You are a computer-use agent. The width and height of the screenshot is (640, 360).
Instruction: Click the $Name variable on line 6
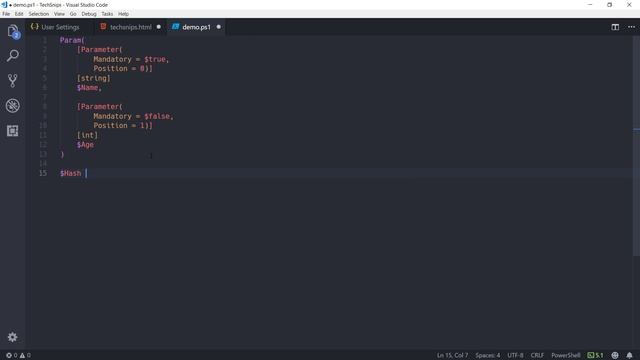[87, 88]
